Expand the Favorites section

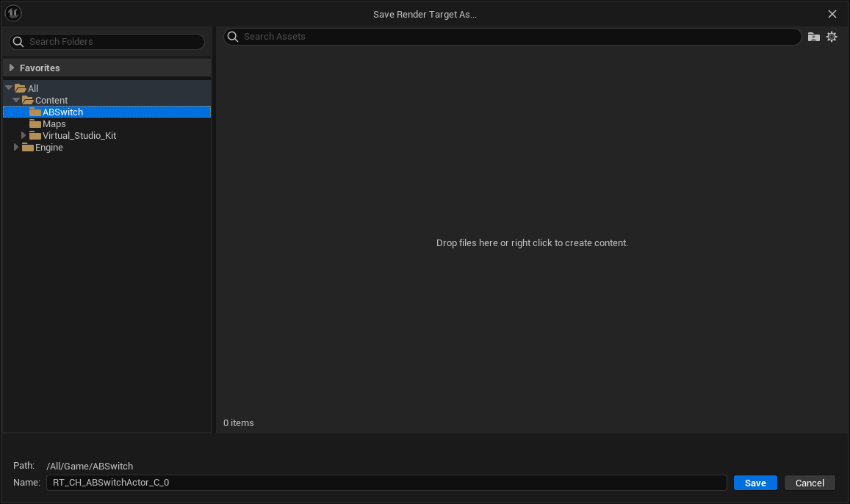(12, 68)
